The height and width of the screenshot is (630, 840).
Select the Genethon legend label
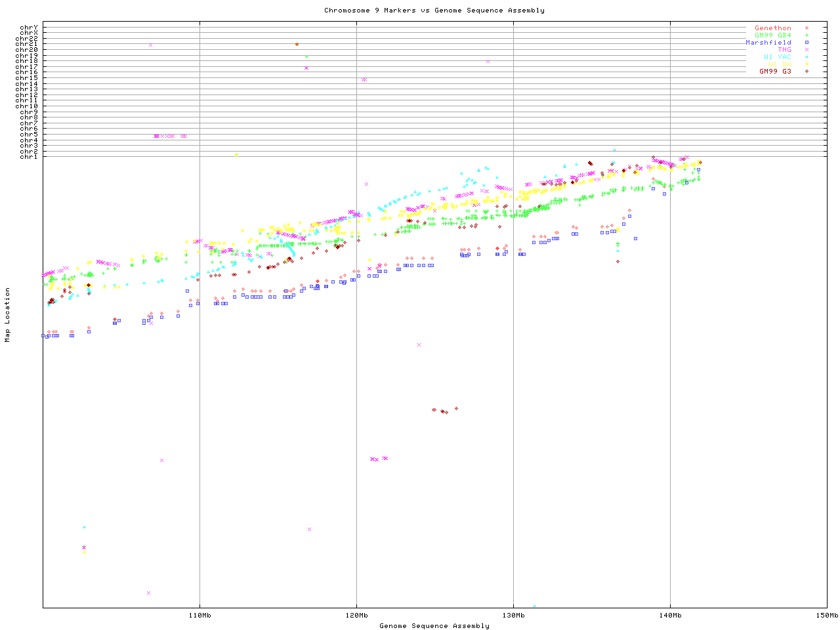coord(772,28)
